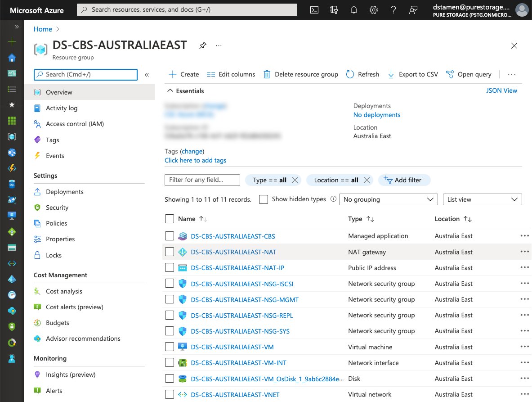Click the account avatar picture

click(522, 10)
